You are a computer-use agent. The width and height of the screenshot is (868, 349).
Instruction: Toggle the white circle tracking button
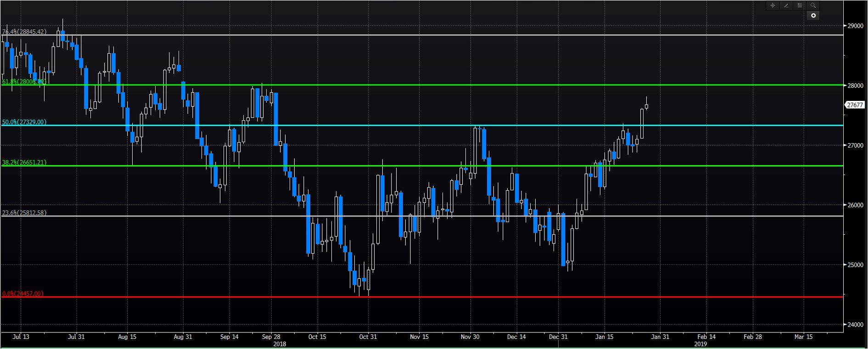tap(813, 16)
